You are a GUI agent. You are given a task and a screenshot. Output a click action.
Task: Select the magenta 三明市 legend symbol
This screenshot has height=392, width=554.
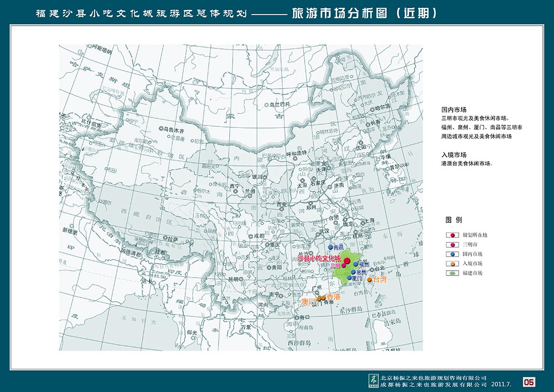tap(452, 244)
